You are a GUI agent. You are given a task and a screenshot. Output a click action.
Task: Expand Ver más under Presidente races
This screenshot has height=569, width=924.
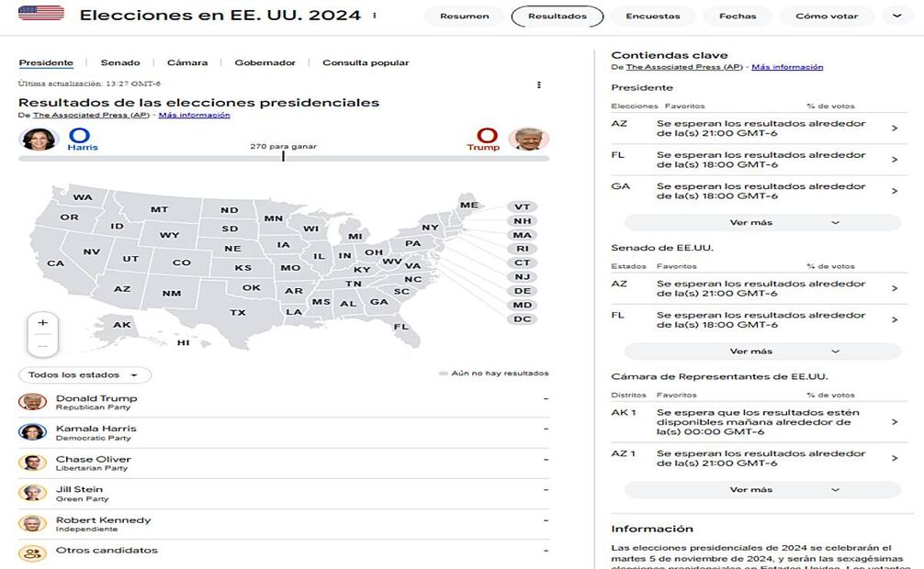tap(762, 222)
